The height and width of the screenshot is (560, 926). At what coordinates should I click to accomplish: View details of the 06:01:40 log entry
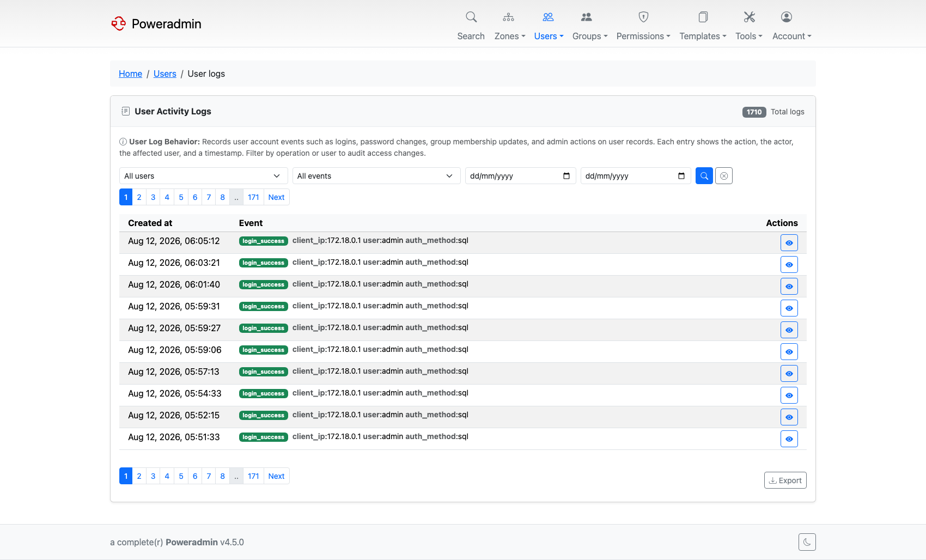click(x=789, y=287)
